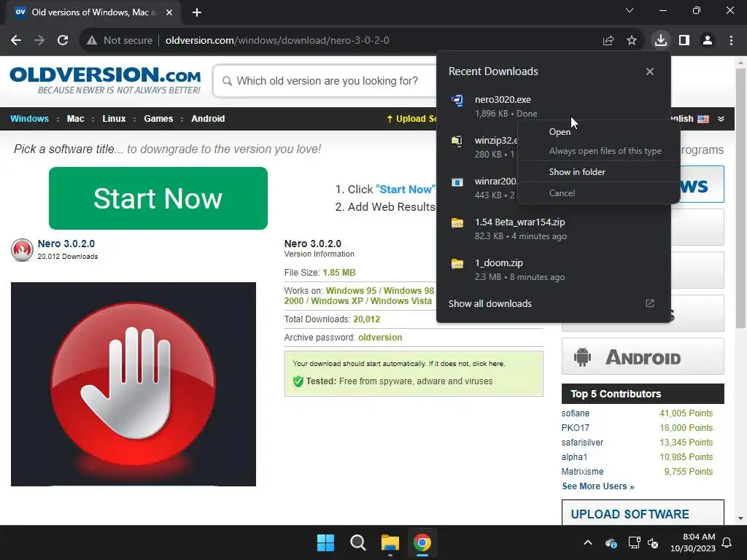Open the Mac navigation tab

[75, 119]
